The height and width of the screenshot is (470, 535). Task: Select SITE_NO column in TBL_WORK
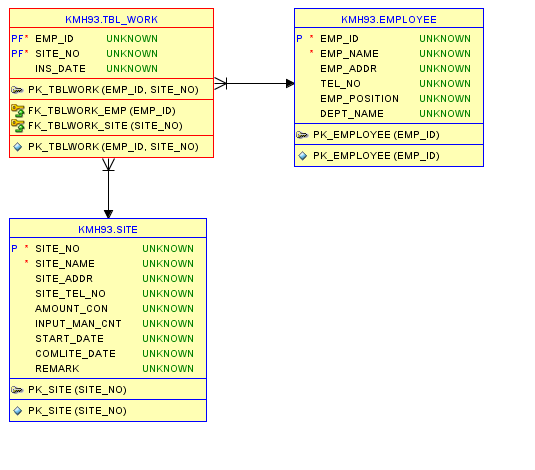[x=57, y=54]
